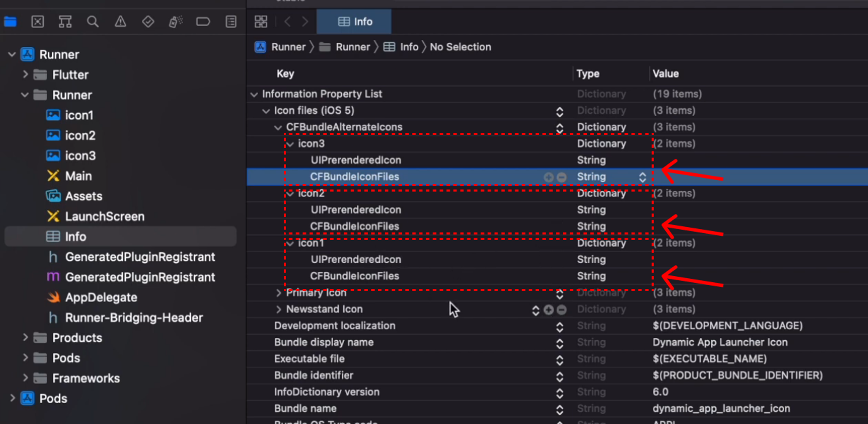Collapse the icon3 dictionary row
Viewport: 868px width, 424px height.
pyautogui.click(x=290, y=144)
